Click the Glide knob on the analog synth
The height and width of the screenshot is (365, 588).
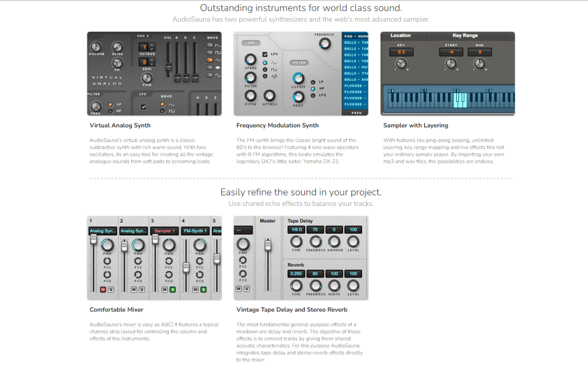(x=117, y=47)
